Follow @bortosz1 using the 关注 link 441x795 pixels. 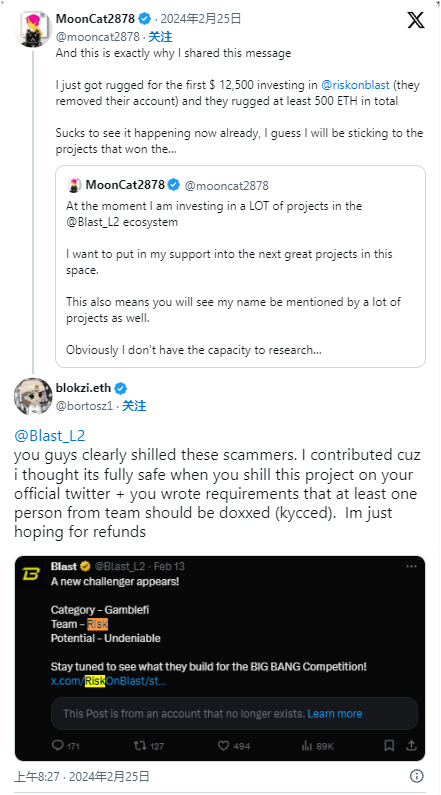point(134,406)
